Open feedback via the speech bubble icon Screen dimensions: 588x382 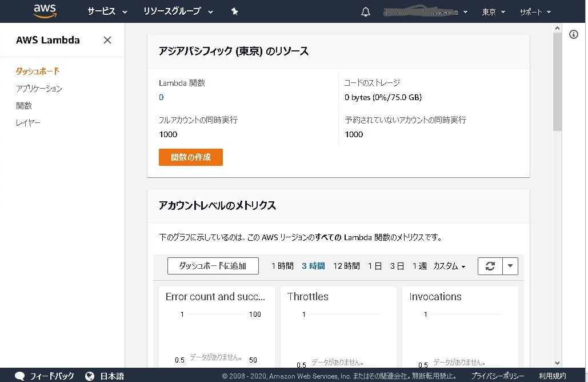[x=21, y=376]
